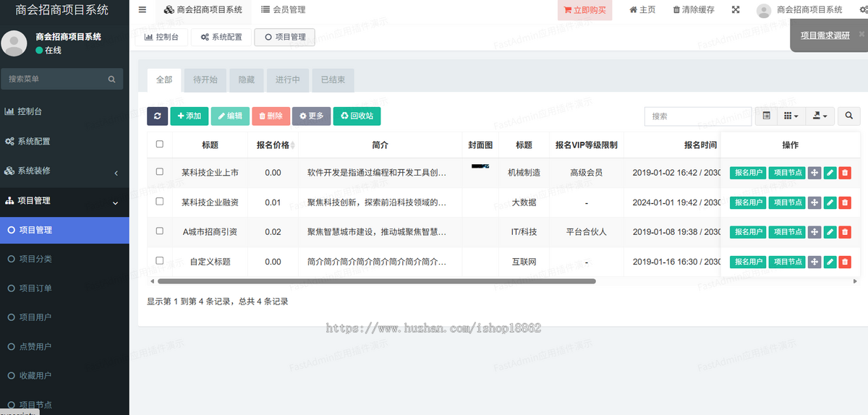This screenshot has height=415, width=868.
Task: Edit pencil icon for 某科技企业上市 row
Action: pos(830,173)
